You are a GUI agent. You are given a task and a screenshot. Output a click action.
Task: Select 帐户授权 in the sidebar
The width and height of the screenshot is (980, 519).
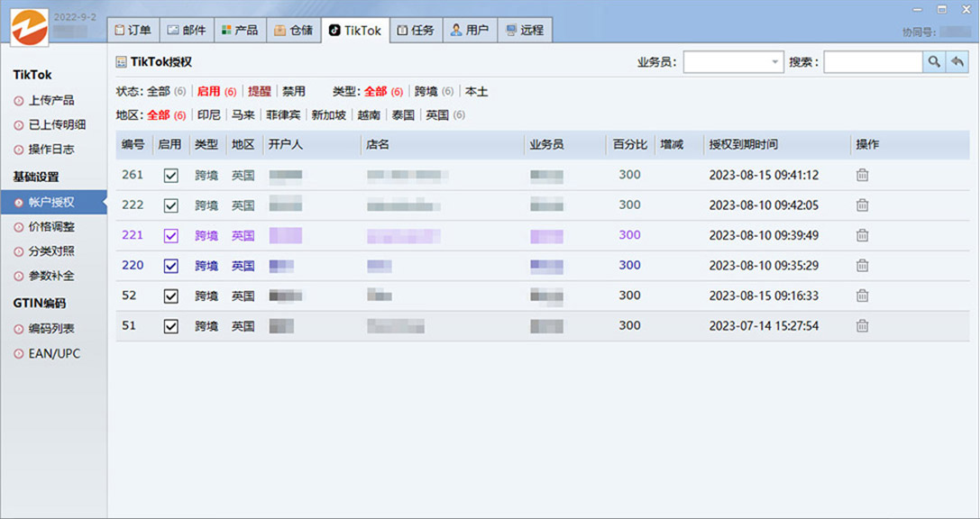(53, 203)
